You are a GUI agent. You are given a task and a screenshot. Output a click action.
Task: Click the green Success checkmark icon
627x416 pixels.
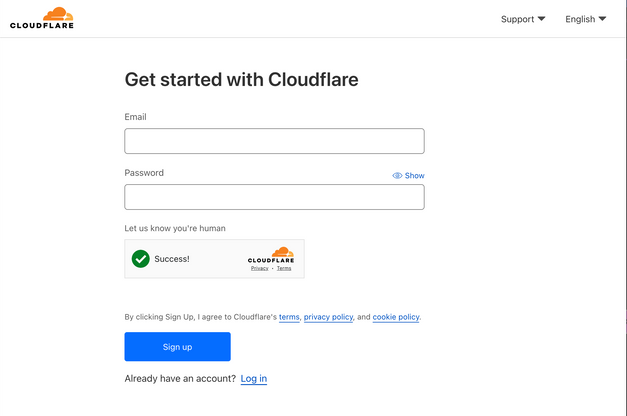point(141,259)
